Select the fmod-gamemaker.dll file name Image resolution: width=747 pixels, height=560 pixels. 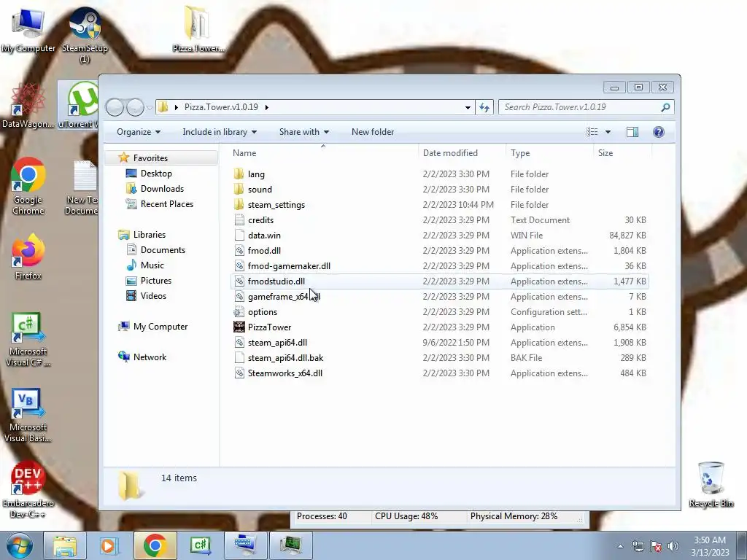coord(289,265)
